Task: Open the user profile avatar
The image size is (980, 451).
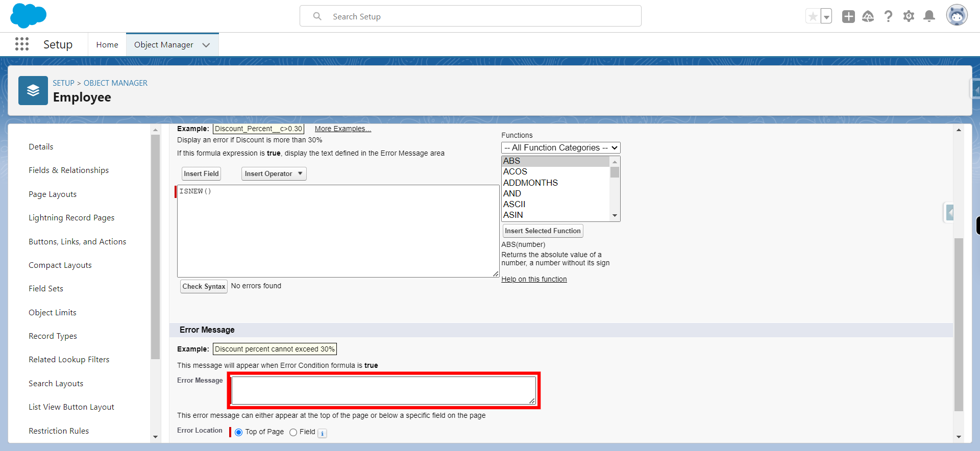Action: point(957,15)
